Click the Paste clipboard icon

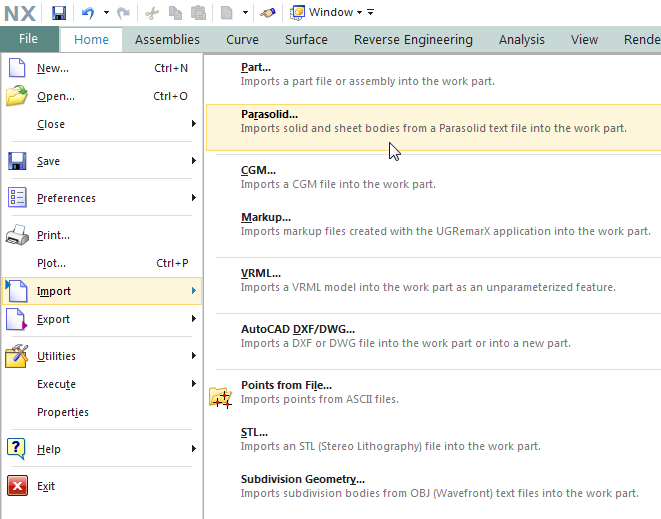point(198,13)
